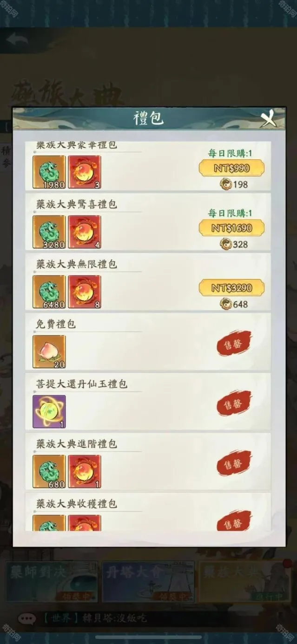The image size is (297, 644).
Task: Tap the peach item icon in 免費禮包
Action: point(49,351)
